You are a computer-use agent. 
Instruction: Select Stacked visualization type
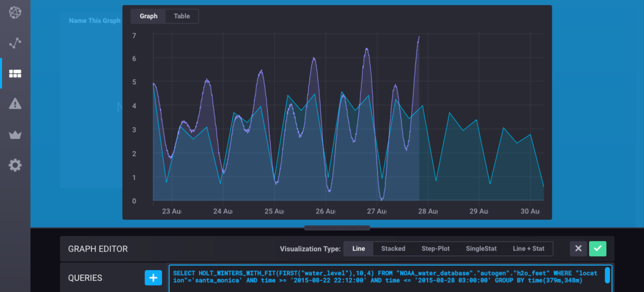393,249
